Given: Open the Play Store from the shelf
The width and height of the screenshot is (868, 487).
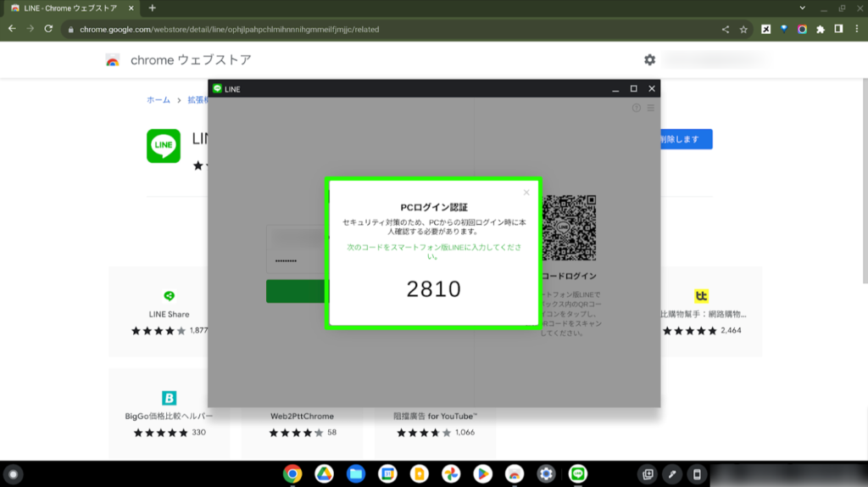Looking at the screenshot, I should pyautogui.click(x=482, y=473).
